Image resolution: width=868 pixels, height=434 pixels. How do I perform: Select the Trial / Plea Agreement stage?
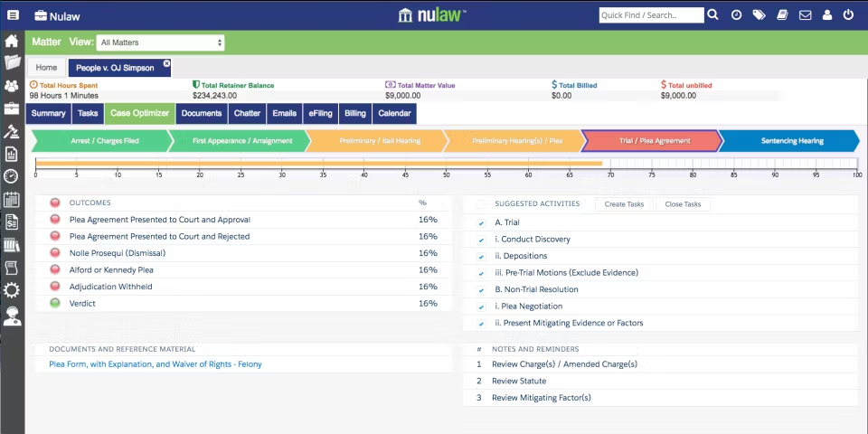pos(651,141)
